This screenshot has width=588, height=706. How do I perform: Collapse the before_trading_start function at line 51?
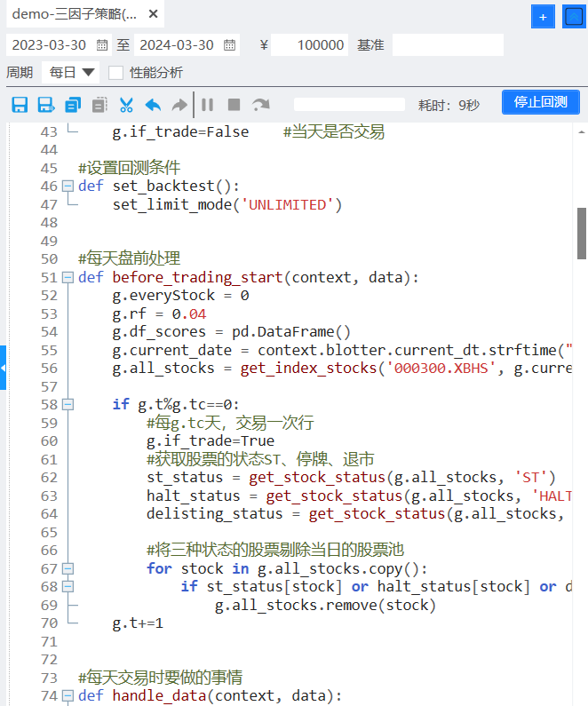click(x=68, y=277)
